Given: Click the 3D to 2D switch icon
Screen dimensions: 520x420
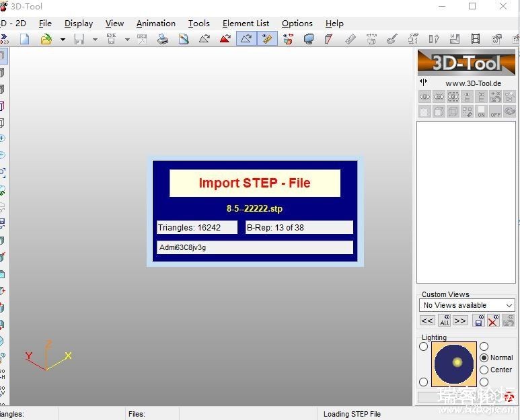Looking at the screenshot, I should coord(4,39).
